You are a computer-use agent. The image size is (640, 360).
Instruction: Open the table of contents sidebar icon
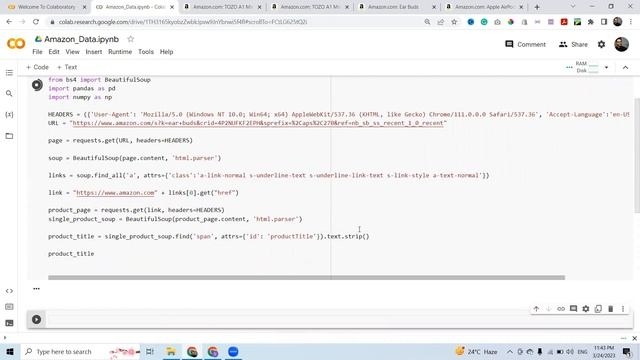point(9,73)
